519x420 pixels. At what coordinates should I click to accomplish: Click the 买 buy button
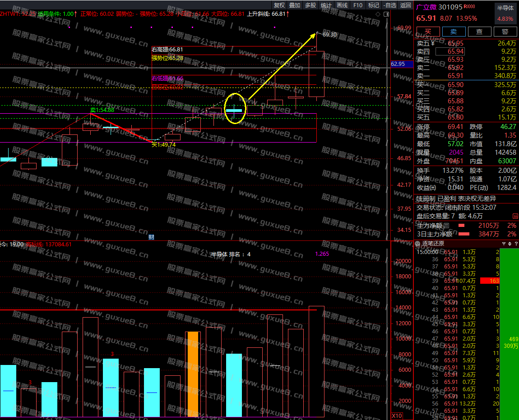pos(427,32)
